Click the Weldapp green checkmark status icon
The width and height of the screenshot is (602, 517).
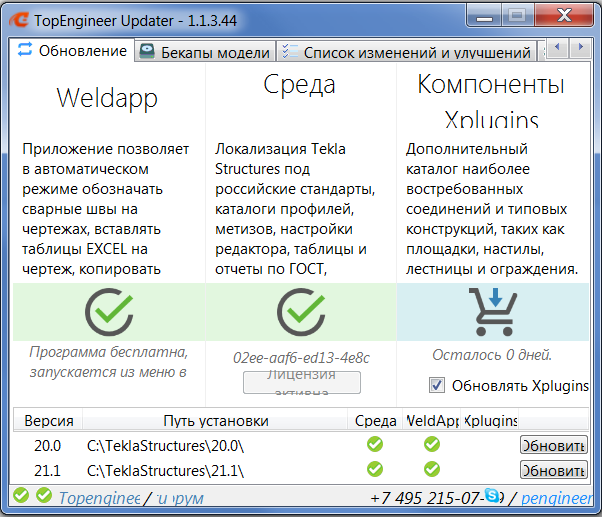click(x=109, y=312)
